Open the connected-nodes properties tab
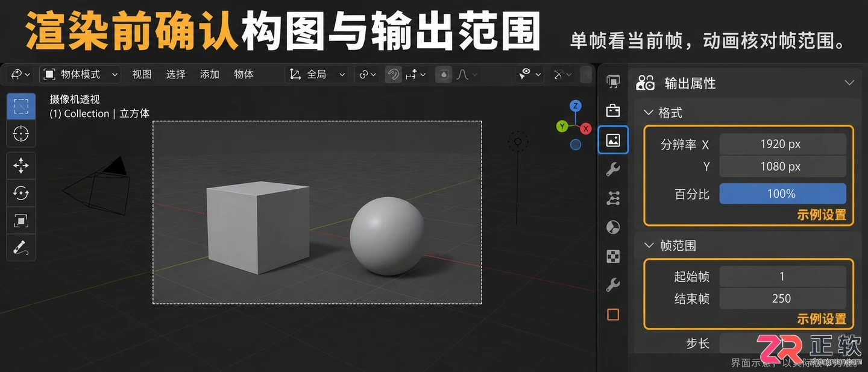Image resolution: width=868 pixels, height=372 pixels. [613, 198]
